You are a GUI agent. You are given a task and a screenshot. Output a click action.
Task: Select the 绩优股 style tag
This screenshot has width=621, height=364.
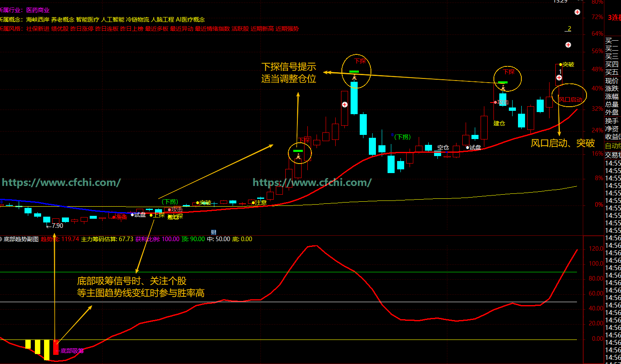pyautogui.click(x=60, y=29)
